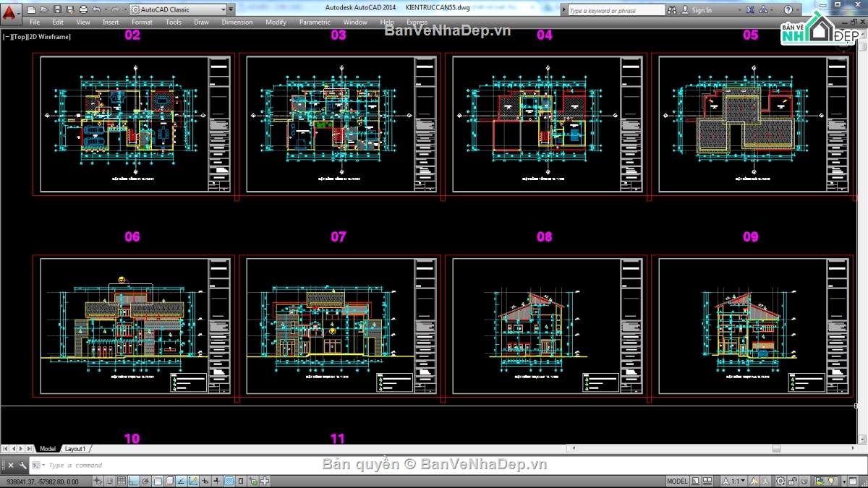Screen dimensions: 868x488
Task: Click the Sign In button
Action: [701, 10]
